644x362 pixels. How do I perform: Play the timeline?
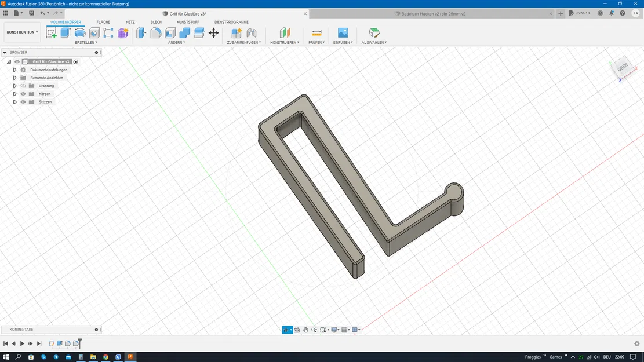point(22,343)
